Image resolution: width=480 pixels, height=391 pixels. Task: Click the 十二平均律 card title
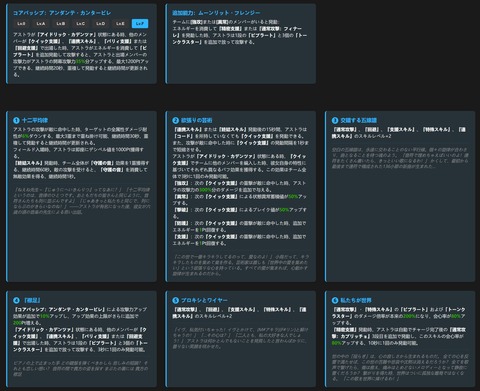pos(35,120)
